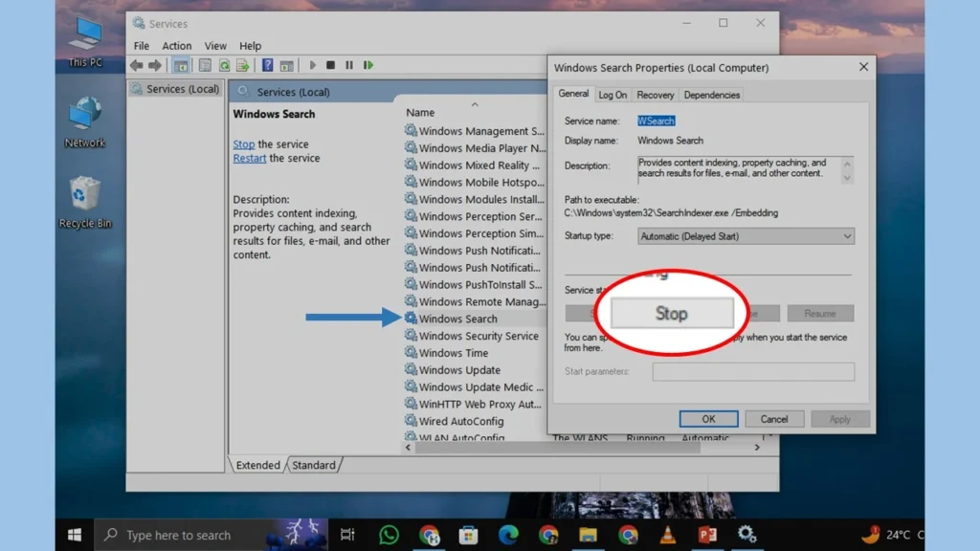Click the description box scroll-down arrow
This screenshot has width=980, height=551.
point(847,178)
